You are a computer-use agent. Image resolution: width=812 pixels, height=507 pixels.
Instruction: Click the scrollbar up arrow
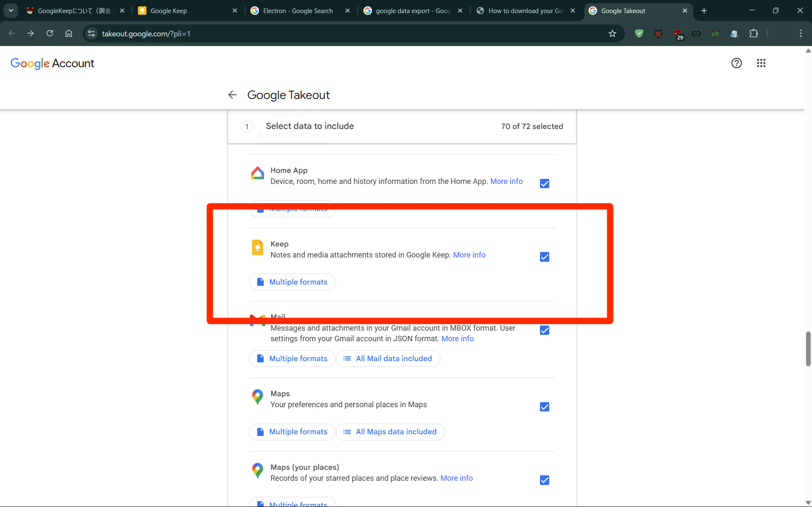click(808, 51)
